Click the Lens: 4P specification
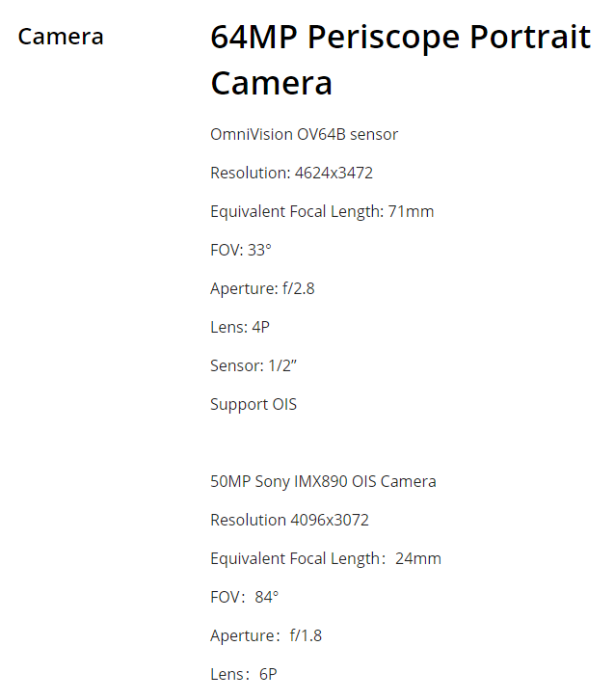Image resolution: width=614 pixels, height=700 pixels. tap(240, 327)
